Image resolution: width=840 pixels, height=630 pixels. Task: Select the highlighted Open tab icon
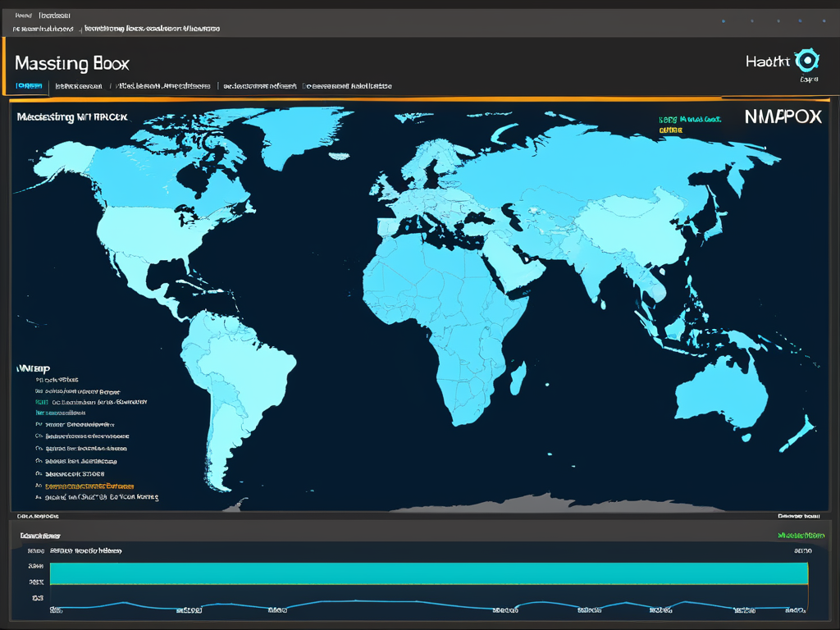tap(30, 85)
